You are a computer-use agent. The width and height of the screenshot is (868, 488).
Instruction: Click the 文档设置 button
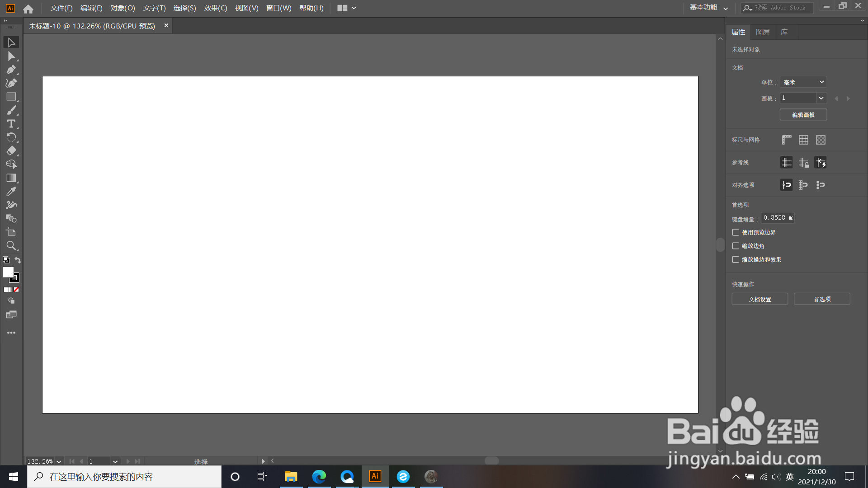pos(760,299)
